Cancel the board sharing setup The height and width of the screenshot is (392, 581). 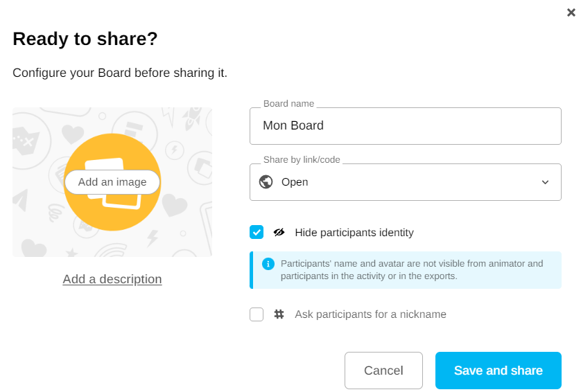383,371
